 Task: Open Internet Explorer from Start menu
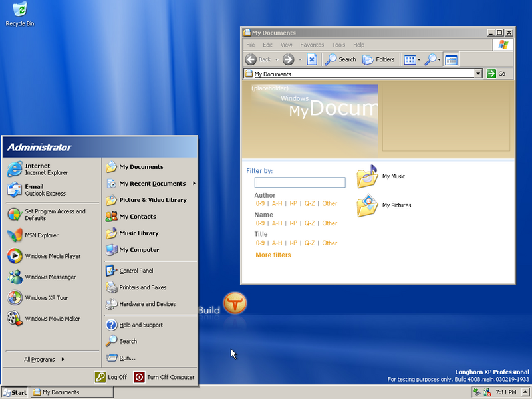37,169
